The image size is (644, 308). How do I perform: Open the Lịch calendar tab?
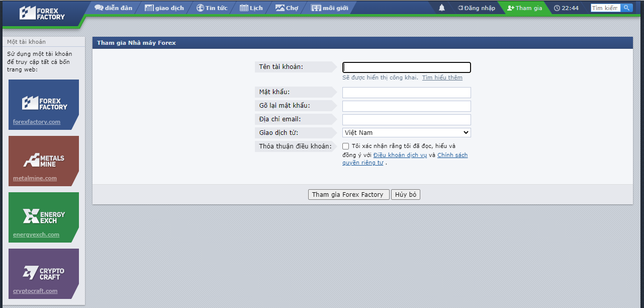[251, 8]
